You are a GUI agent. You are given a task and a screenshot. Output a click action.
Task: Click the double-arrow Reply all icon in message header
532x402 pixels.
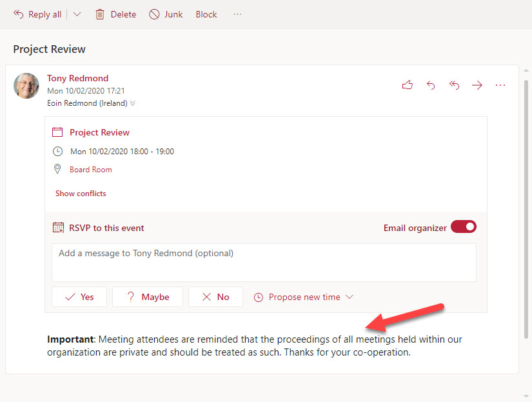tap(454, 85)
